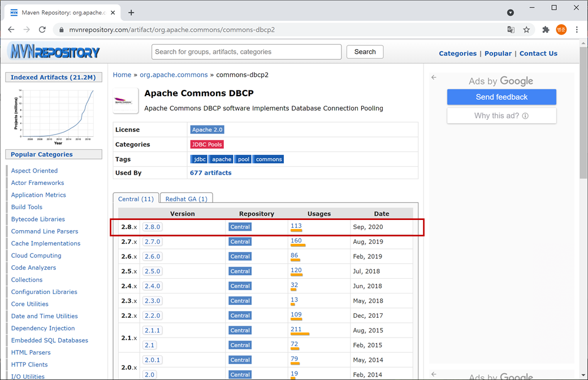The height and width of the screenshot is (380, 588).
Task: Open Aspect Oriented category
Action: point(34,171)
